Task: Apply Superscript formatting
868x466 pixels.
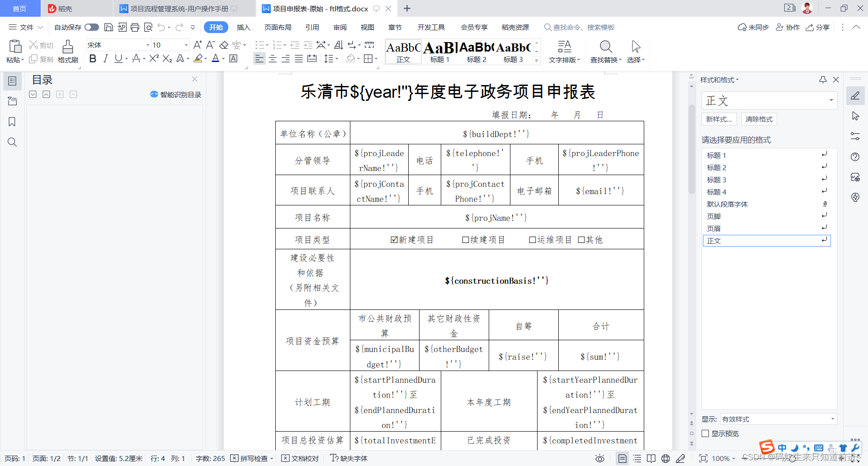Action: coord(154,58)
